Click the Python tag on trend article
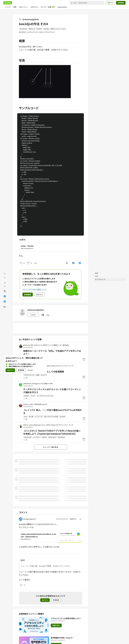 [26, 396]
